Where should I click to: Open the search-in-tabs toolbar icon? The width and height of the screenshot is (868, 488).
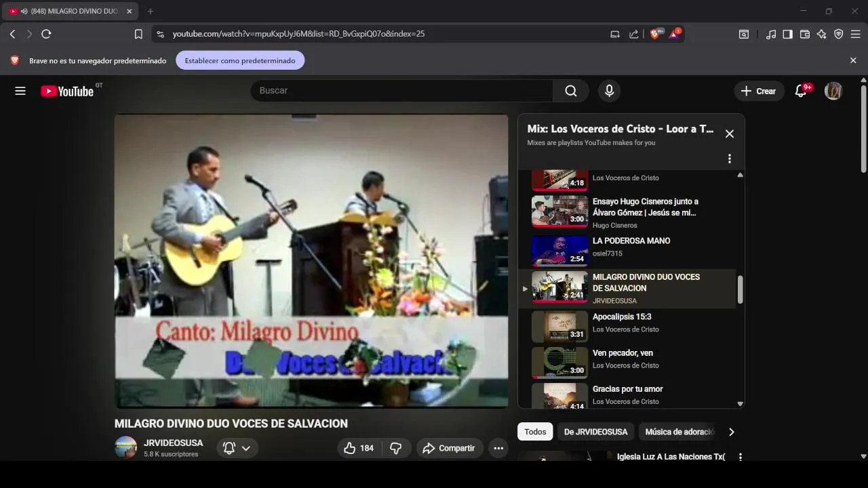coord(744,34)
